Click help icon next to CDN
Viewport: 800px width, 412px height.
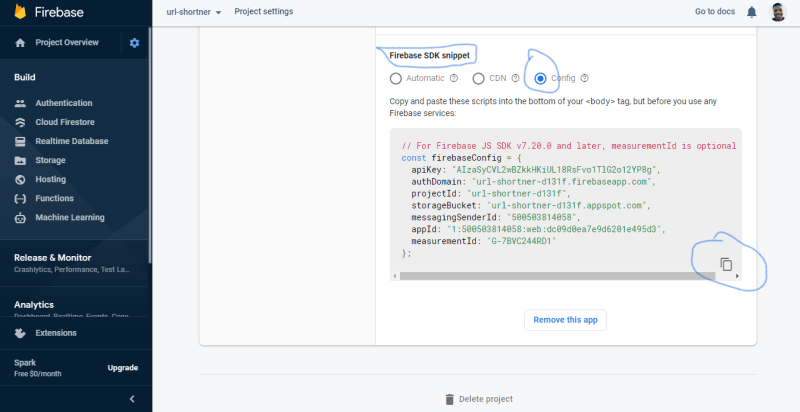pyautogui.click(x=515, y=78)
